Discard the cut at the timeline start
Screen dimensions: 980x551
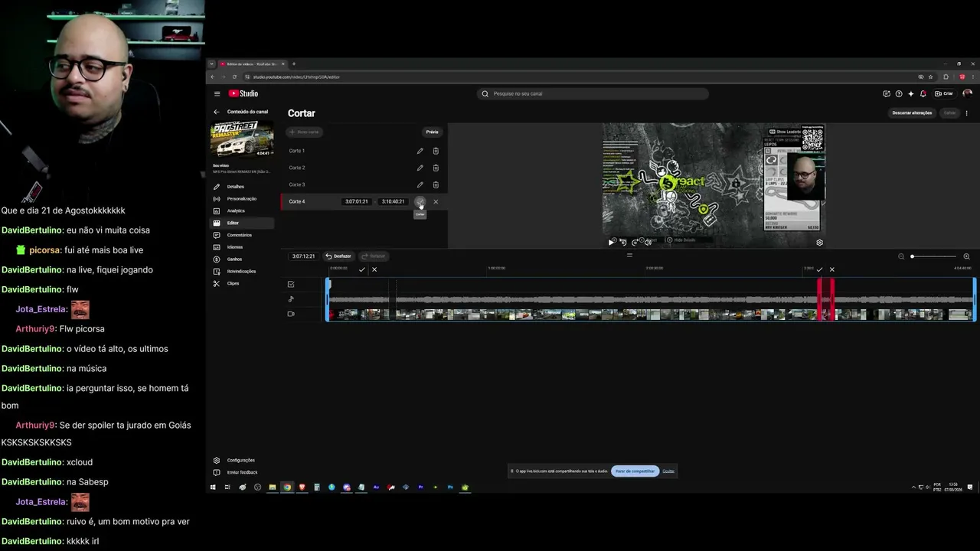tap(374, 269)
